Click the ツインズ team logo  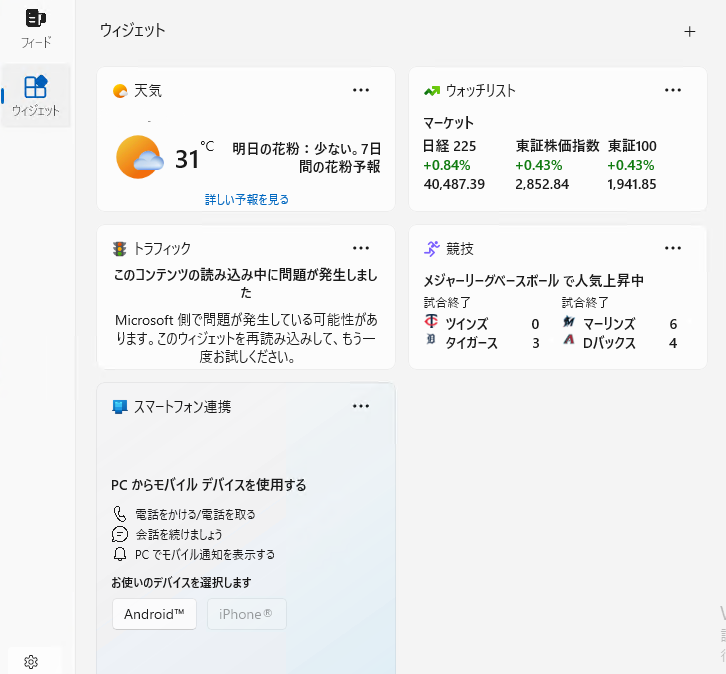coord(431,320)
